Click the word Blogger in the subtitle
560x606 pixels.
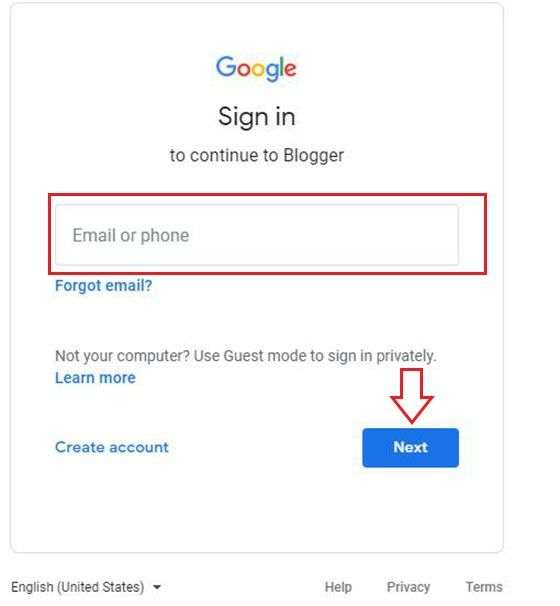point(313,156)
